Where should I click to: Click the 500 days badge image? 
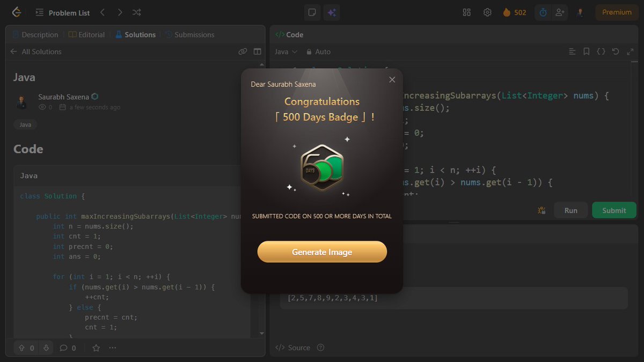point(321,168)
